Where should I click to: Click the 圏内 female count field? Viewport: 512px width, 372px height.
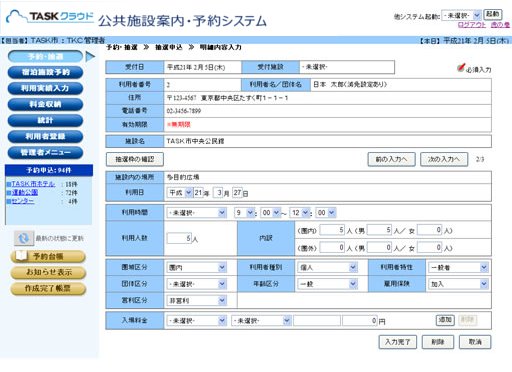pos(430,230)
